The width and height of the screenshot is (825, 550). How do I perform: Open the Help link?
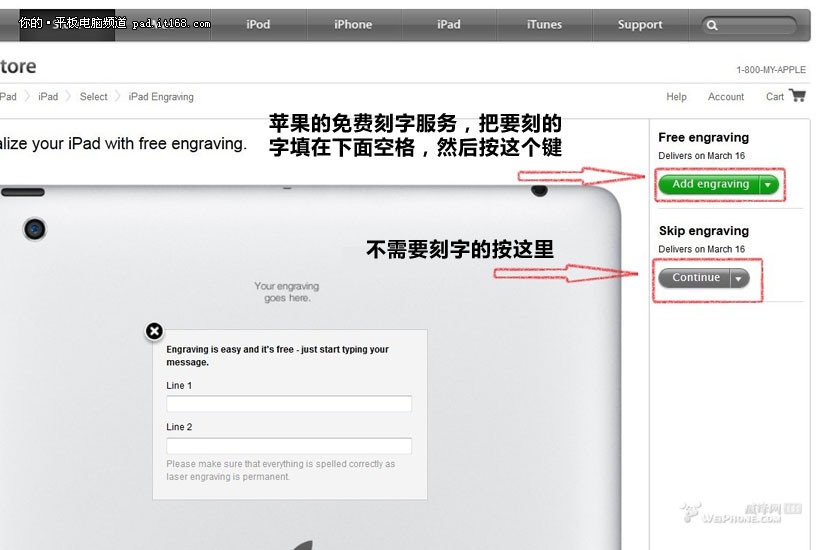coord(676,97)
